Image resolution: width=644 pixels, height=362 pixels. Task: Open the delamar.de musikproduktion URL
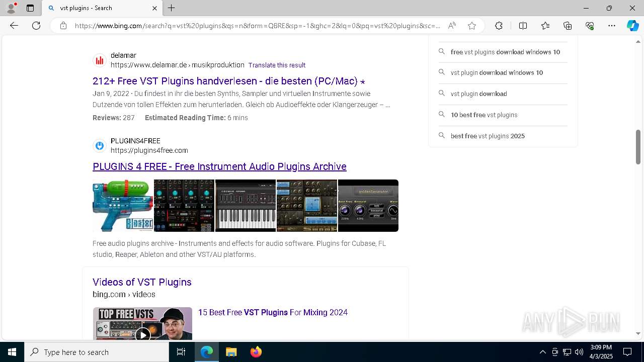pyautogui.click(x=178, y=65)
